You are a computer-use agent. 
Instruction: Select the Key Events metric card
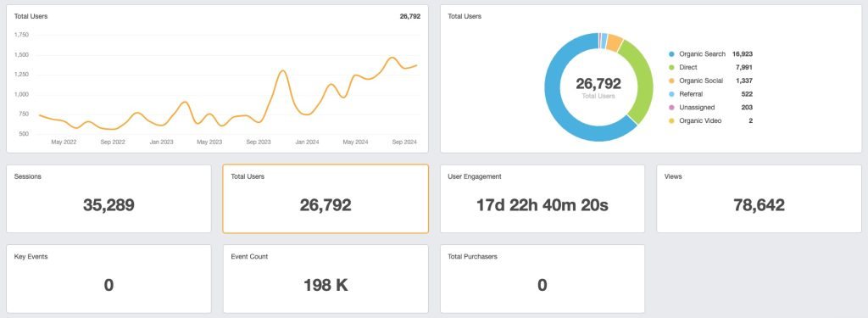coord(108,279)
